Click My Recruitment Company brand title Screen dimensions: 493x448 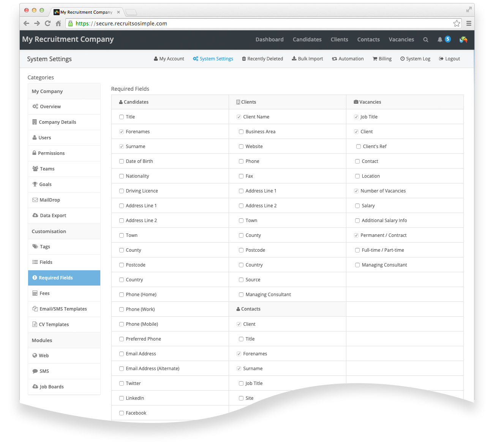click(x=68, y=39)
